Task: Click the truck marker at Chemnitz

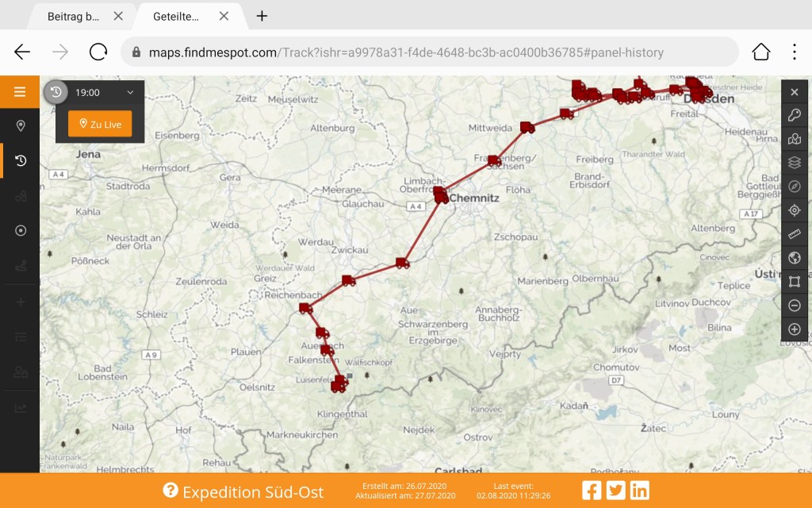Action: pos(440,195)
